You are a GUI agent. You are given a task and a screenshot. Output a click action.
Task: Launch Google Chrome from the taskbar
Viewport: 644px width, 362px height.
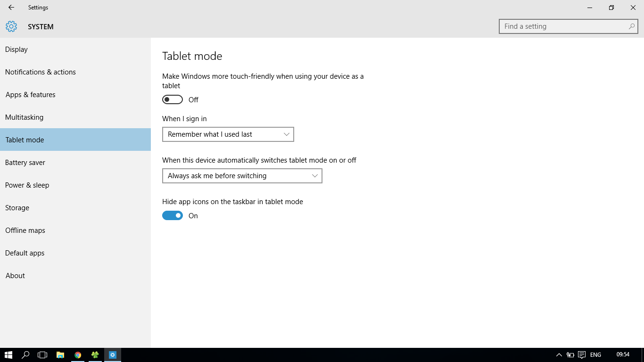(x=78, y=355)
